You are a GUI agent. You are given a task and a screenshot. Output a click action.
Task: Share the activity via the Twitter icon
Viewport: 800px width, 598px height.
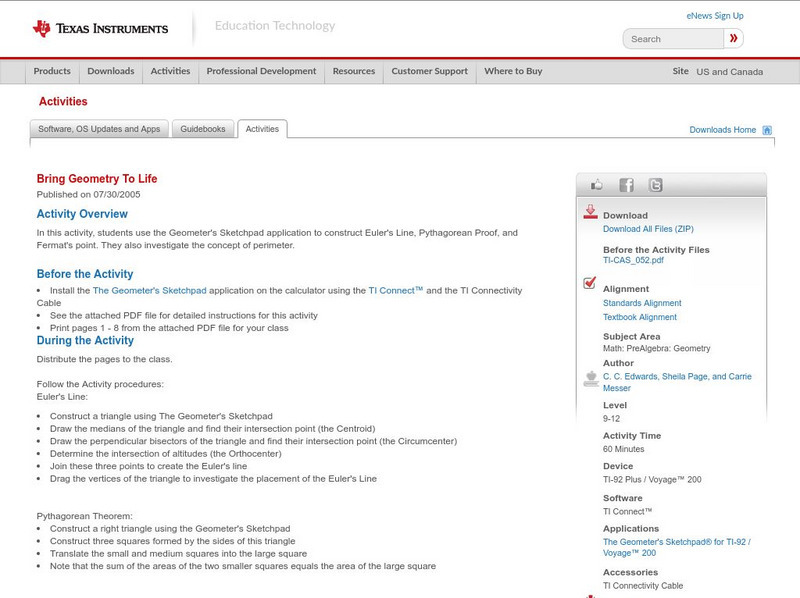click(655, 185)
